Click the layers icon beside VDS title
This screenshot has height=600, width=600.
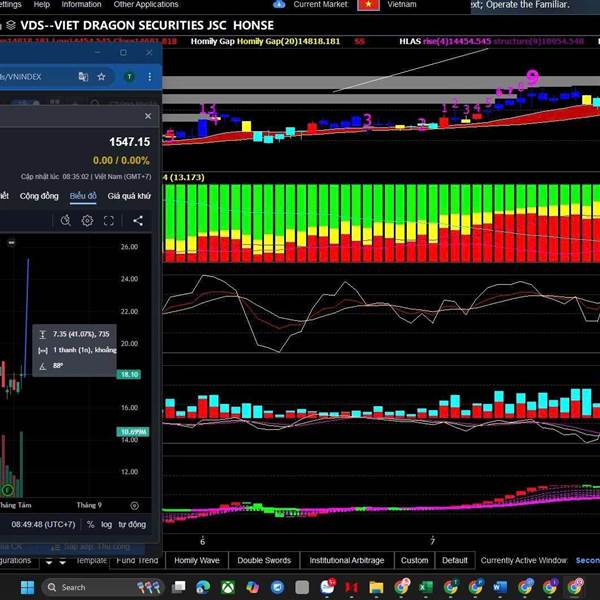point(11,25)
